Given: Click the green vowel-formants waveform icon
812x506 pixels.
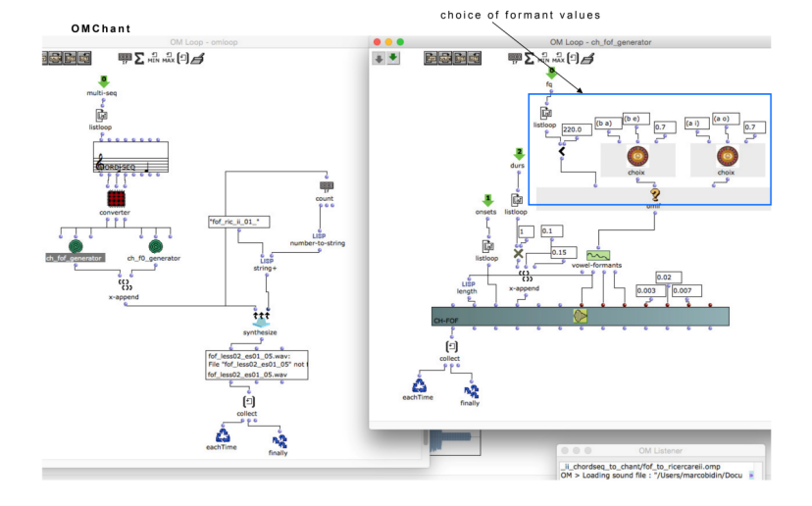Looking at the screenshot, I should 597,256.
